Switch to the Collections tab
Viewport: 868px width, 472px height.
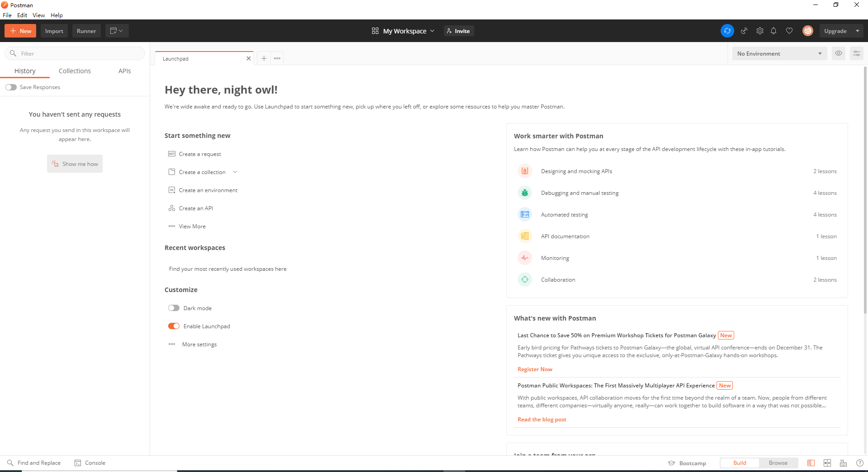coord(75,71)
